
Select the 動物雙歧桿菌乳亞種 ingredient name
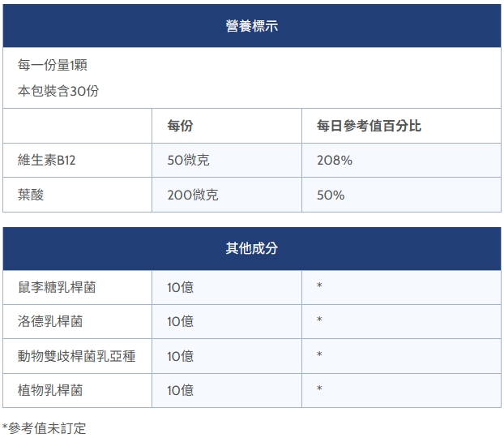76,356
